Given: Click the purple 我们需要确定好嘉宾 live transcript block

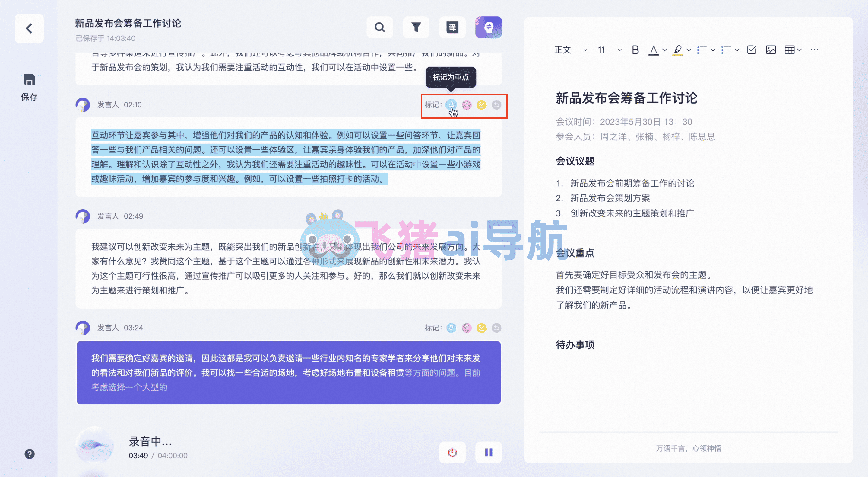Looking at the screenshot, I should pos(288,373).
